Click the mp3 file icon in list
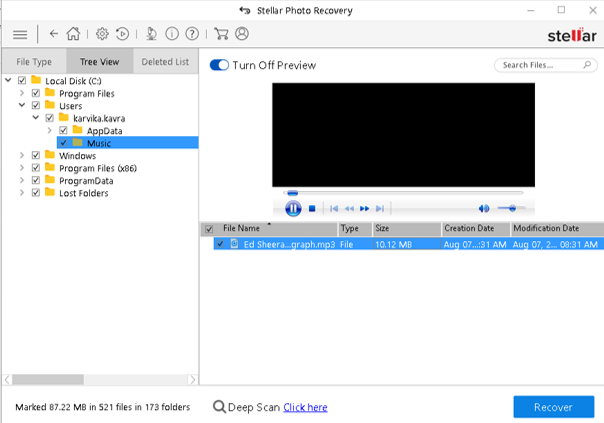Image resolution: width=604 pixels, height=423 pixels. tap(234, 243)
